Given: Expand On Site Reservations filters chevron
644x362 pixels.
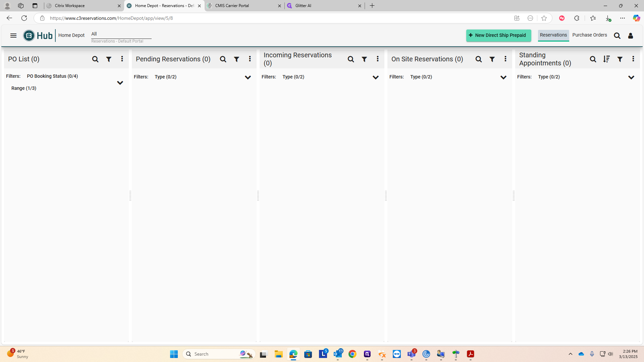Looking at the screenshot, I should click(503, 77).
